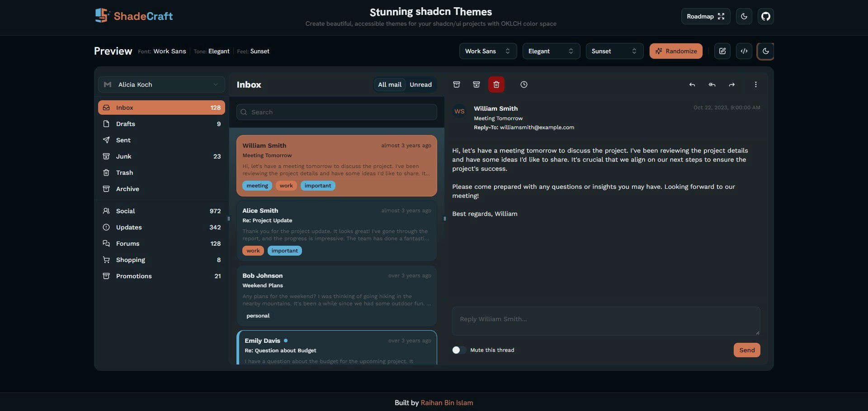This screenshot has width=868, height=411.
Task: Open Alice Smith's Project Update email
Action: pyautogui.click(x=336, y=231)
